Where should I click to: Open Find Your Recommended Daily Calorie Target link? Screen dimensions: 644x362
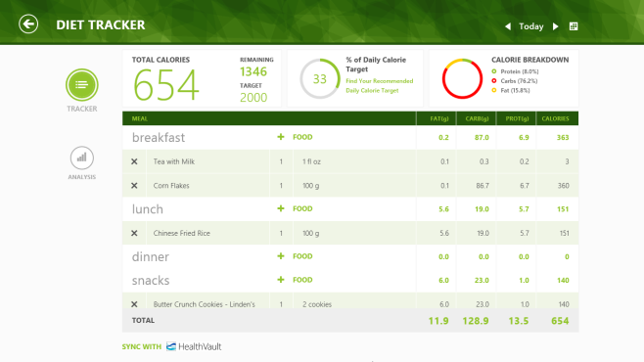click(379, 86)
